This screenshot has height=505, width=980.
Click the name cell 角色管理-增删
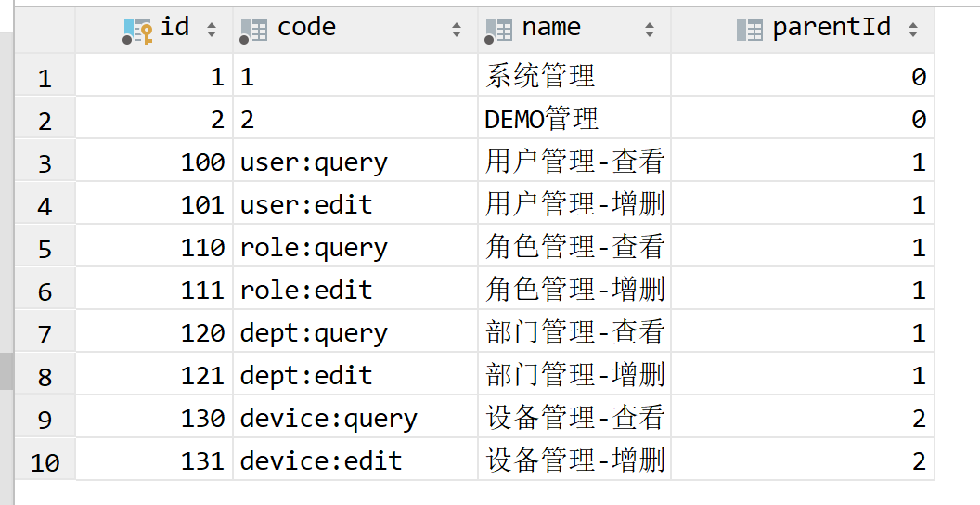[574, 290]
